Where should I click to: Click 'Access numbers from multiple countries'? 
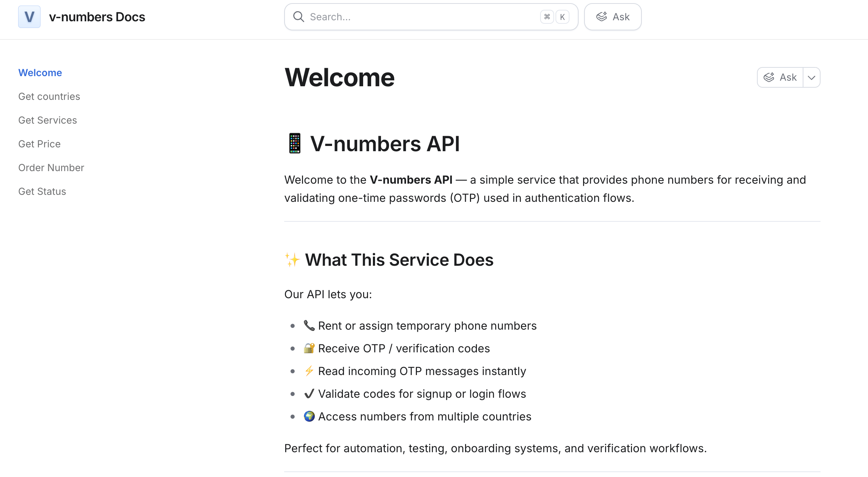(x=425, y=417)
